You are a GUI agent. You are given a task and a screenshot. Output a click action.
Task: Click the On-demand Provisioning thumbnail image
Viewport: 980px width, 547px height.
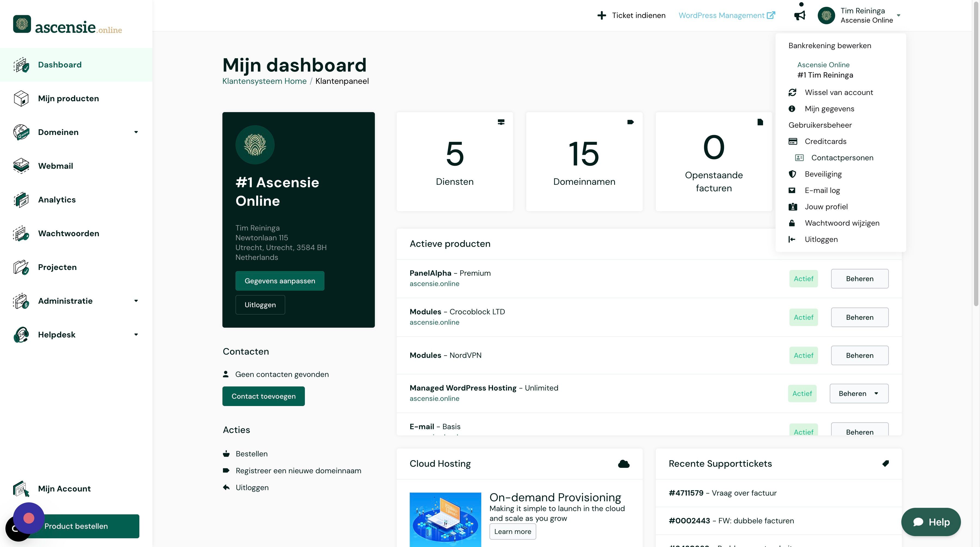445,519
